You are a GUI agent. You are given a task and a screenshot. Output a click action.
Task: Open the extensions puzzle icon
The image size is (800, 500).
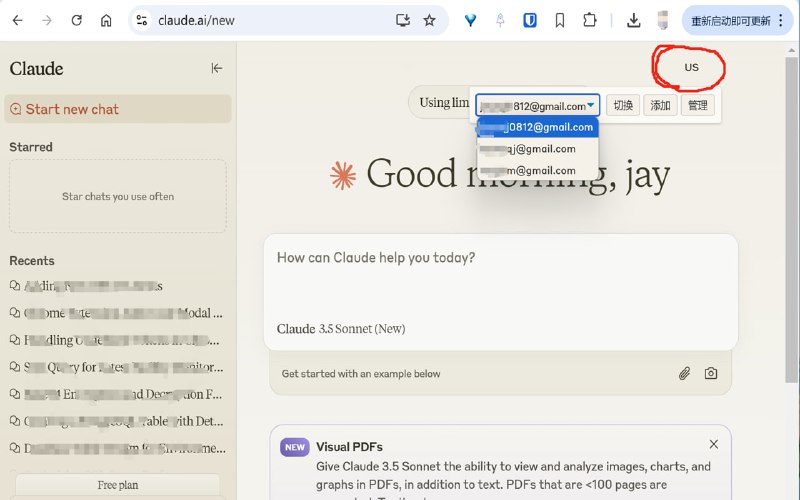click(x=589, y=20)
